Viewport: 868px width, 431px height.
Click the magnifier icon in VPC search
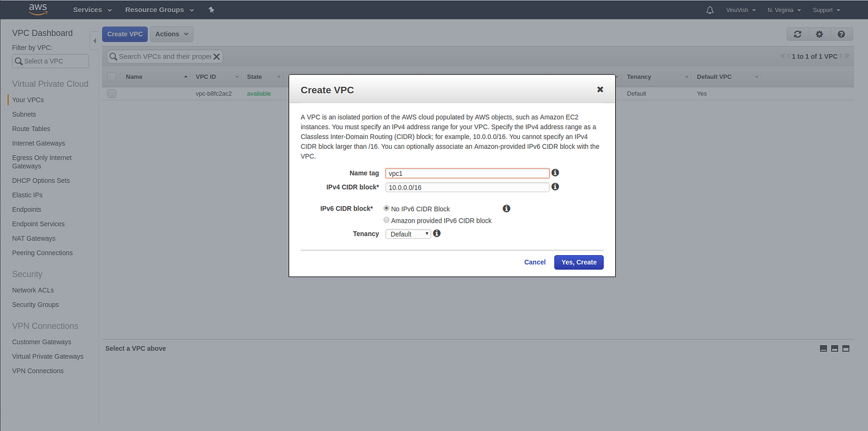click(x=113, y=56)
